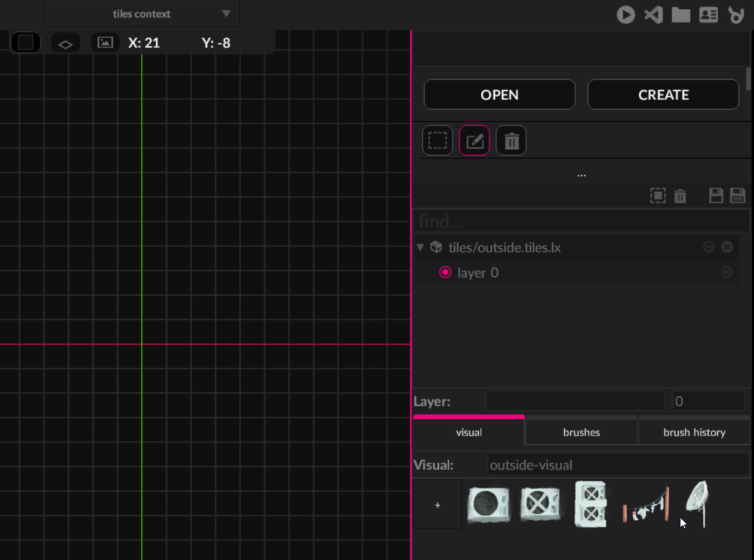Switch to the brush history tab
Screen dimensions: 754x560
[694, 432]
